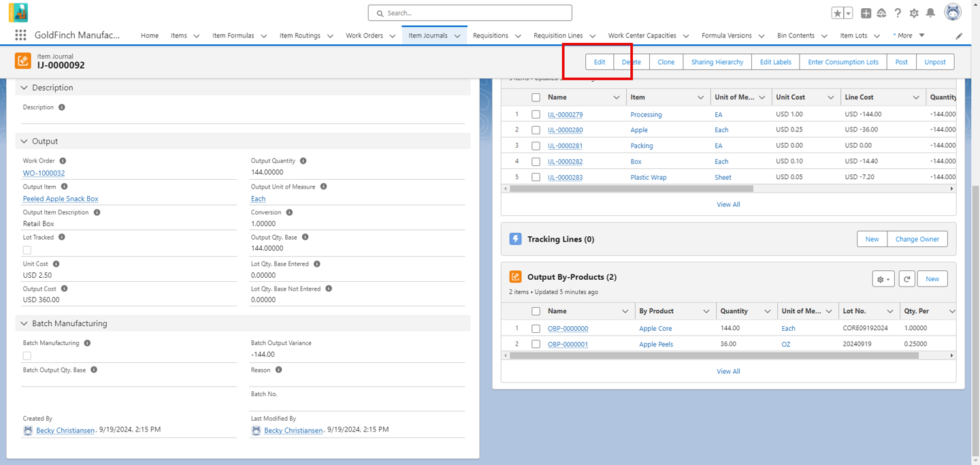Viewport: 980px width, 465px height.
Task: Show info tooltip for Unit Cost field
Action: click(x=56, y=264)
